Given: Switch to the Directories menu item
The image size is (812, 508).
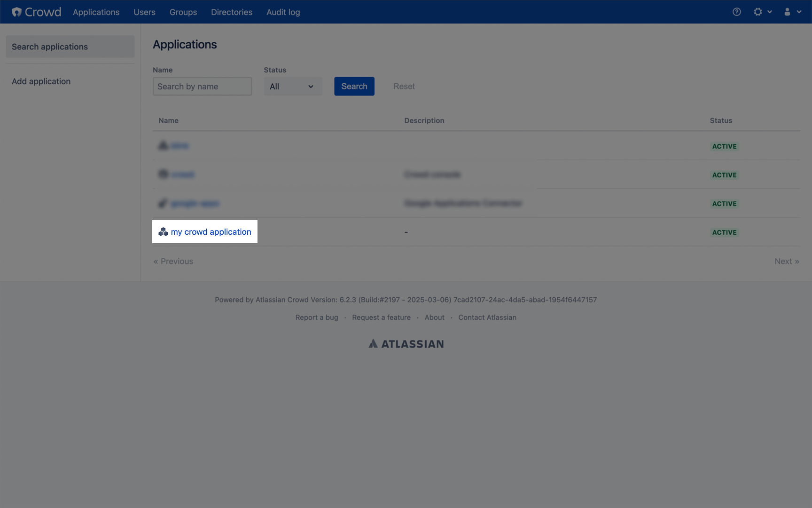Looking at the screenshot, I should 231,12.
